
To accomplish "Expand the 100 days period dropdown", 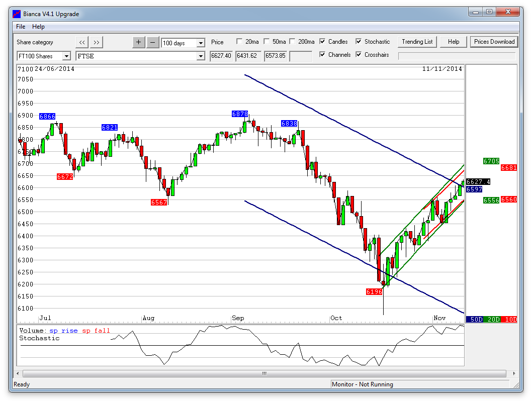I will tap(201, 43).
